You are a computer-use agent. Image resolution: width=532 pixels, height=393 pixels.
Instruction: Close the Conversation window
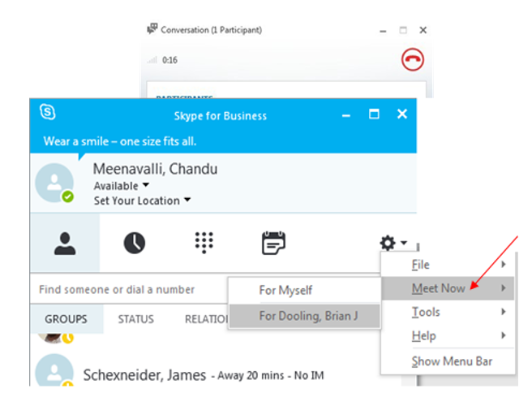point(423,30)
